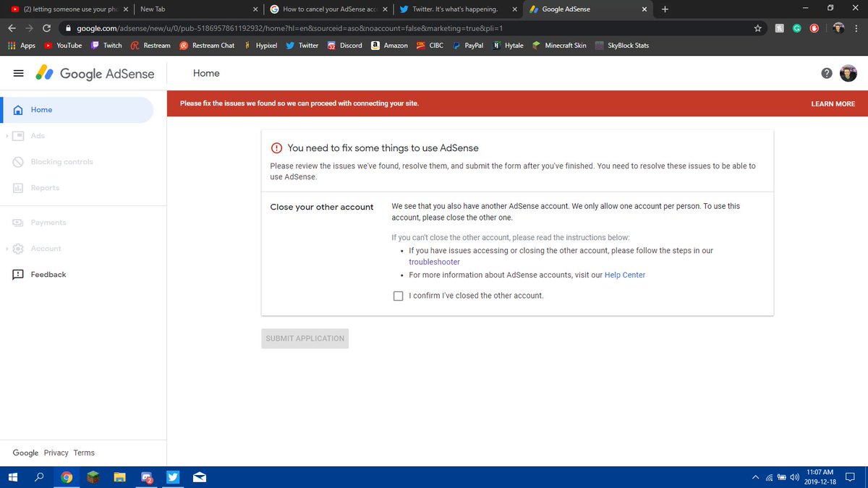Click LEARN MORE in the red banner
This screenshot has width=868, height=488.
tap(833, 104)
